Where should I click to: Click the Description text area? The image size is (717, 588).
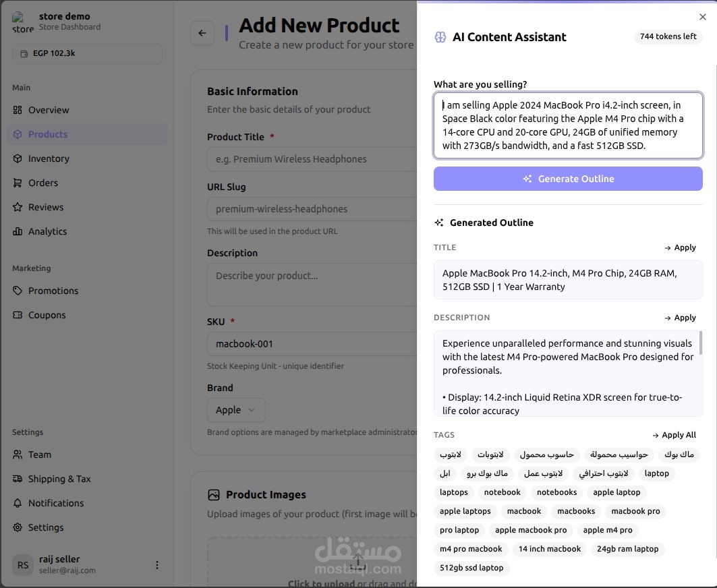tap(312, 284)
